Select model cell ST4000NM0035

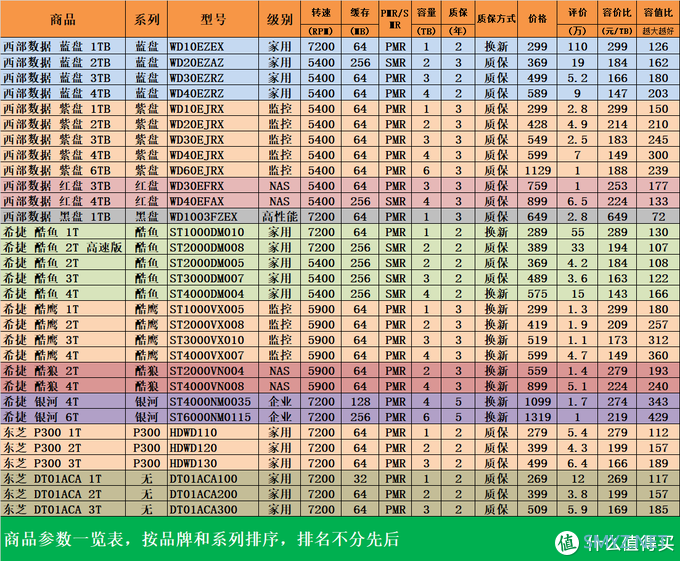213,402
